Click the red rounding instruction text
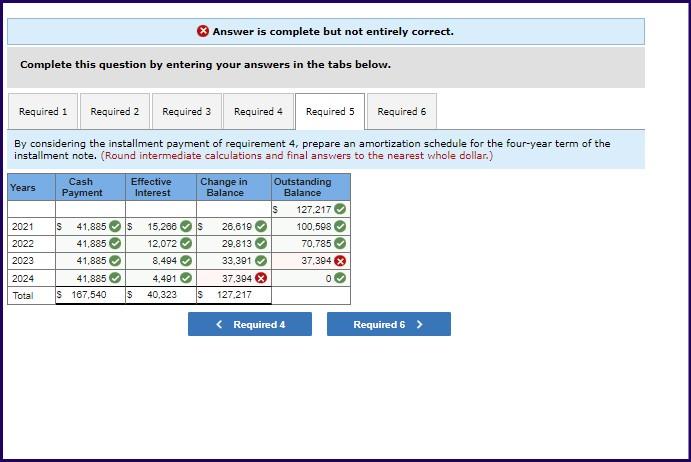Viewport: 691px width, 462px height. coord(297,156)
